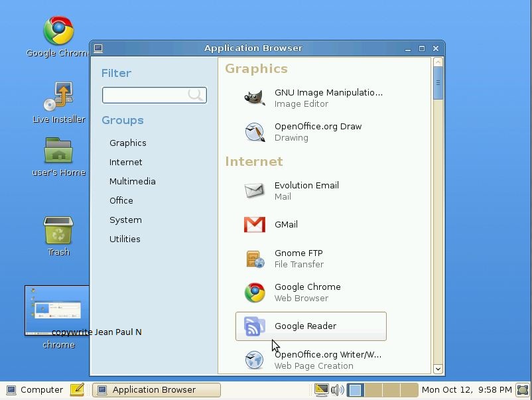The image size is (532, 400).
Task: Select the Internet group
Action: coord(126,163)
